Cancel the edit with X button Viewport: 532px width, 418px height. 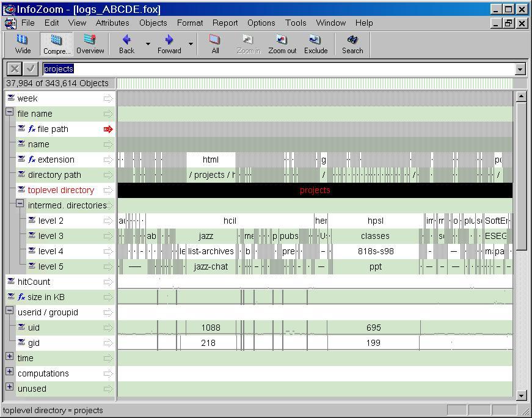pos(15,69)
